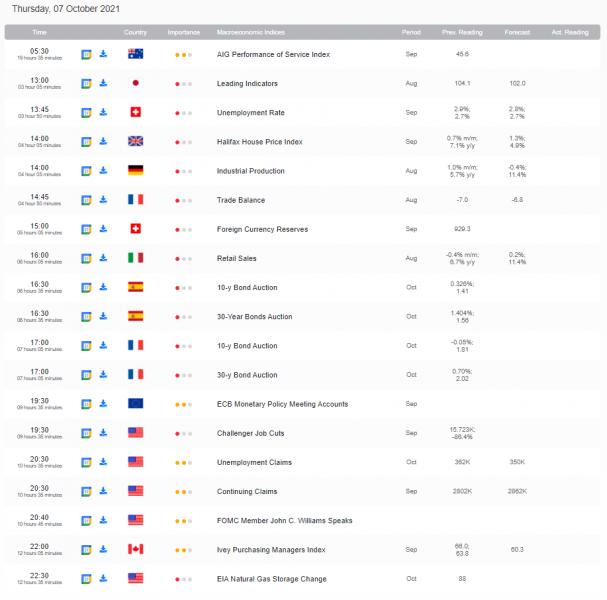The height and width of the screenshot is (600, 607).
Task: Click the Canadian flag for Ivey PMI
Action: [135, 549]
